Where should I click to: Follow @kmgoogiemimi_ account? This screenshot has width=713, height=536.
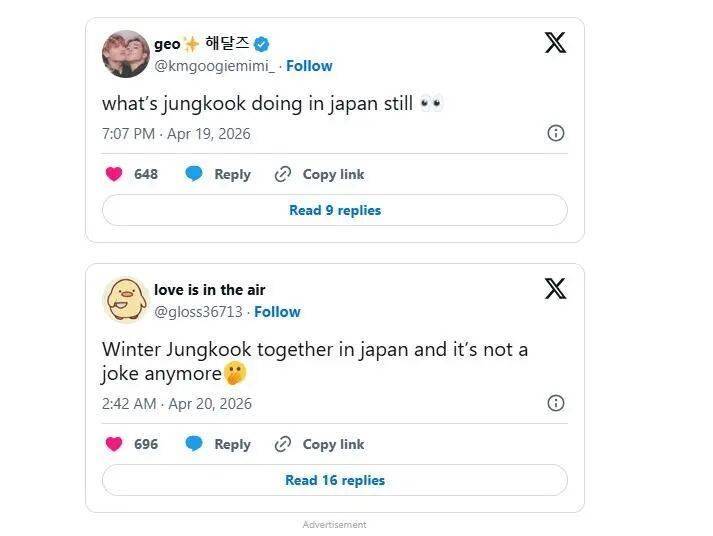[309, 66]
